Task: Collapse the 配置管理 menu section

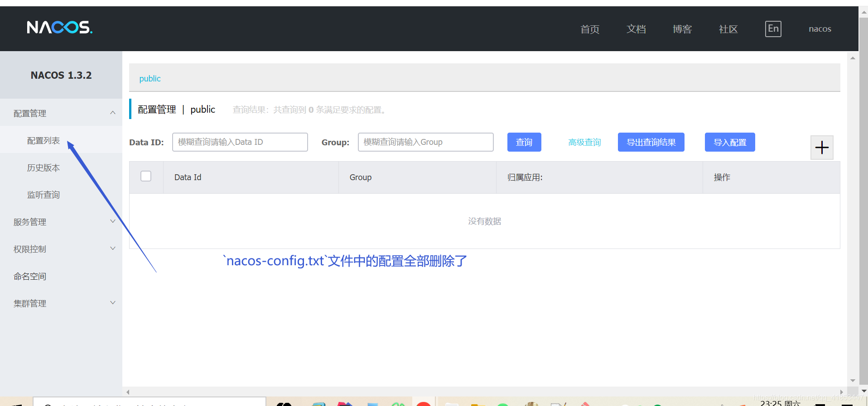Action: (x=61, y=113)
